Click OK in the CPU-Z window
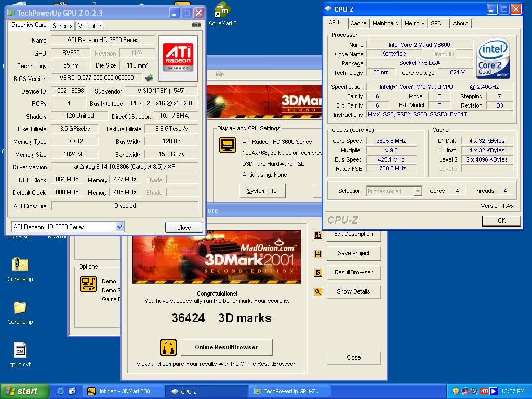The height and width of the screenshot is (399, 532). (501, 221)
